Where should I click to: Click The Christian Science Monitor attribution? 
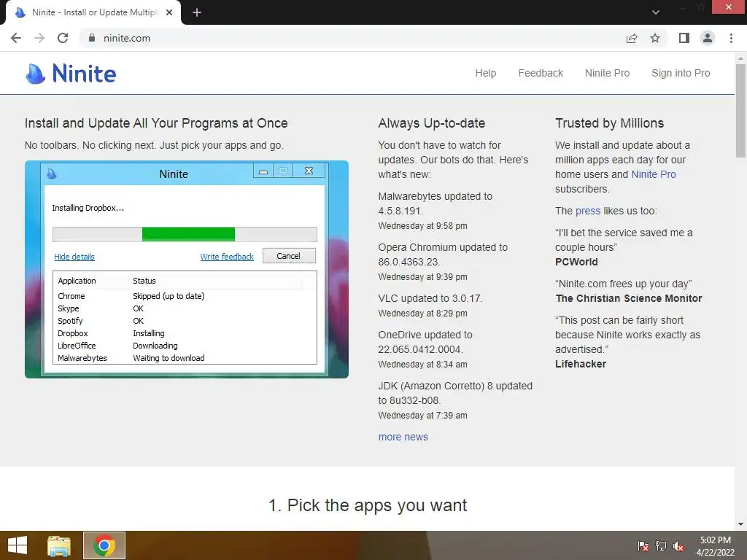[628, 298]
